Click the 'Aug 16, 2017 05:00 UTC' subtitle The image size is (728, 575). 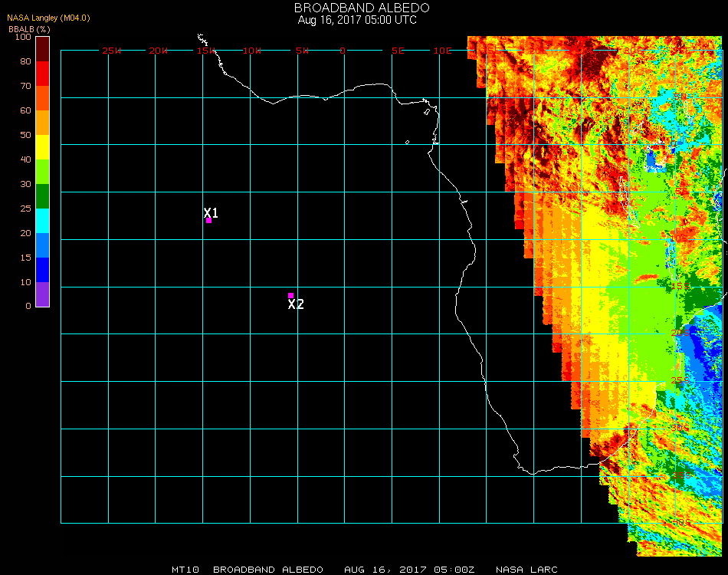[x=357, y=20]
